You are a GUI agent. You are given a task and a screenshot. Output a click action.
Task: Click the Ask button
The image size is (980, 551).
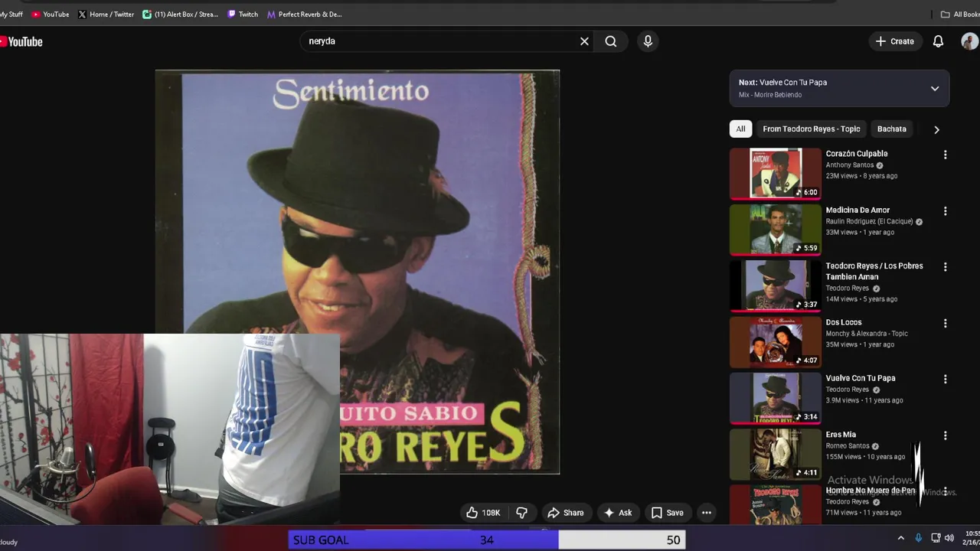tap(618, 513)
